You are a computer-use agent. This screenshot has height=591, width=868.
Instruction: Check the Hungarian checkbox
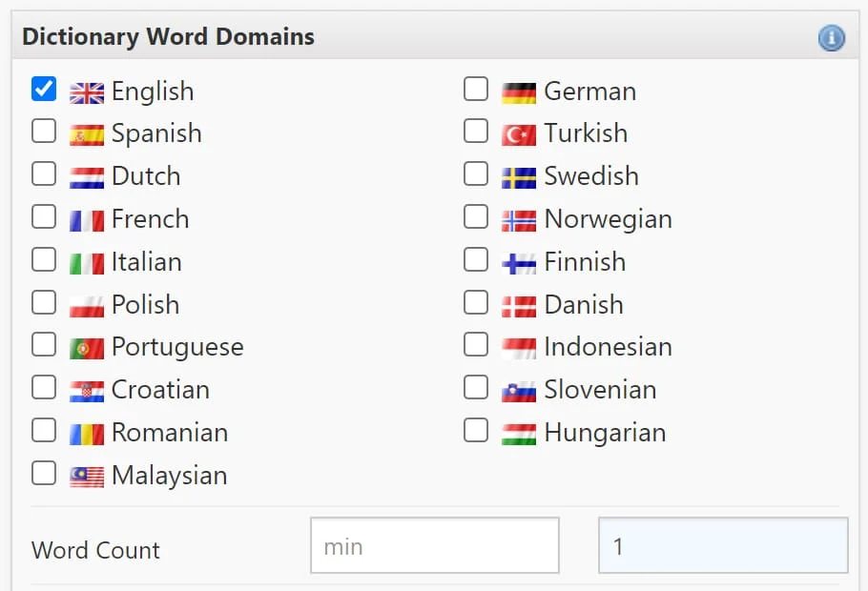(476, 431)
